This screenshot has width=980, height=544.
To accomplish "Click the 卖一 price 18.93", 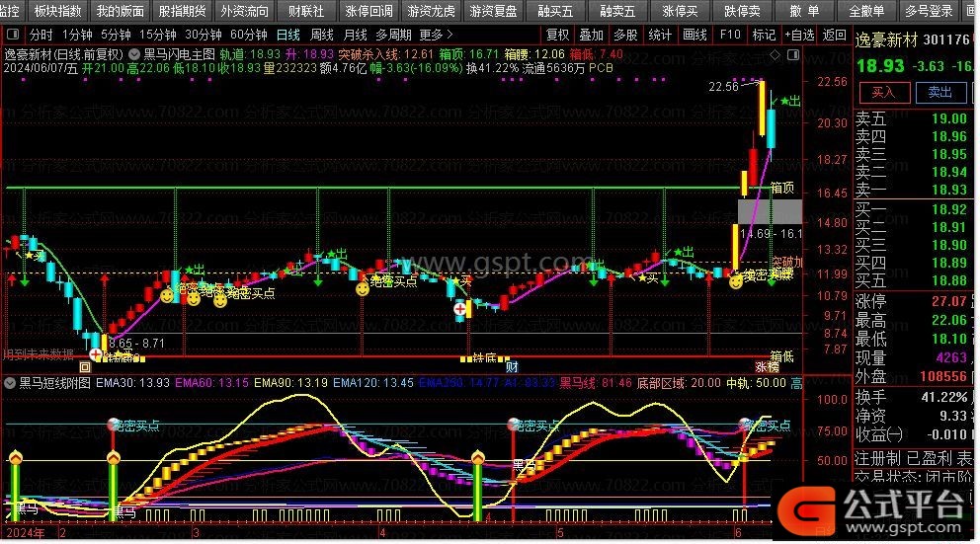I will point(948,190).
